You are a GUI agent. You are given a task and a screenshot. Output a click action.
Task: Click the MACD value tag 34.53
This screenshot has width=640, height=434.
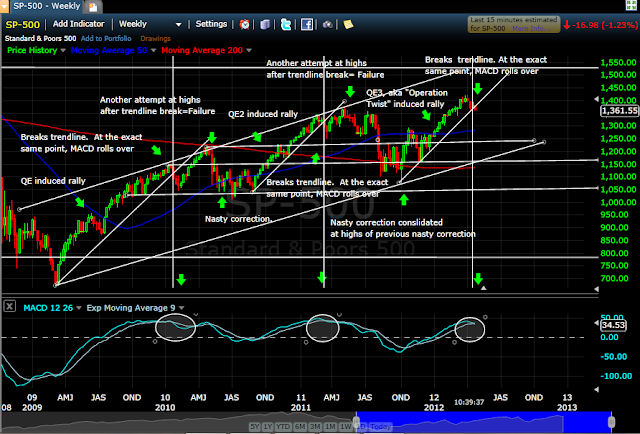[613, 325]
